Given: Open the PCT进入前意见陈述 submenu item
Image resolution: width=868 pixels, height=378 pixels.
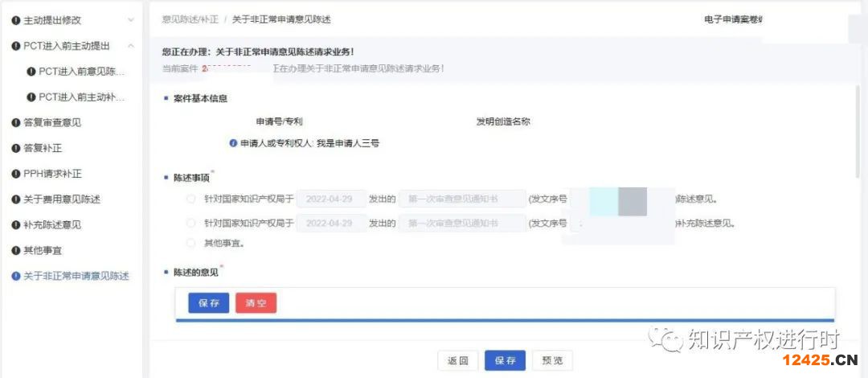Looking at the screenshot, I should coord(81,72).
